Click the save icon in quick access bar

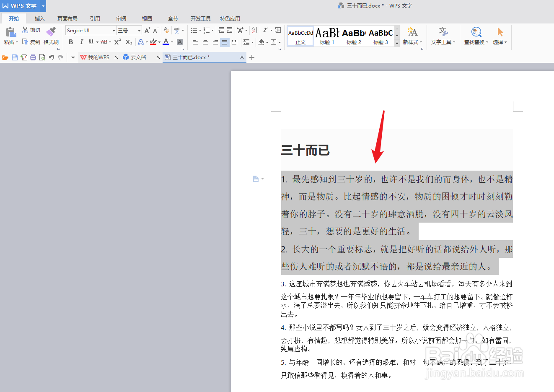(14, 57)
